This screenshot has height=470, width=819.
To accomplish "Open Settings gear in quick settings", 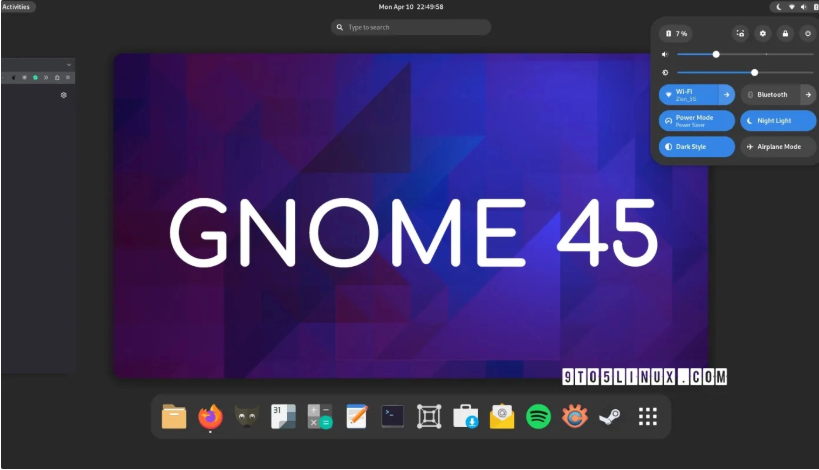I will tap(763, 33).
